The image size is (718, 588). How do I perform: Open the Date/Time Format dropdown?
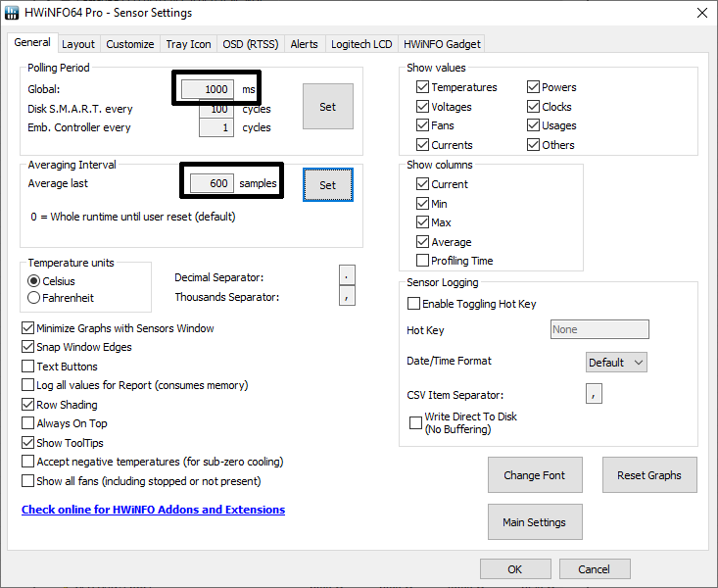point(616,362)
